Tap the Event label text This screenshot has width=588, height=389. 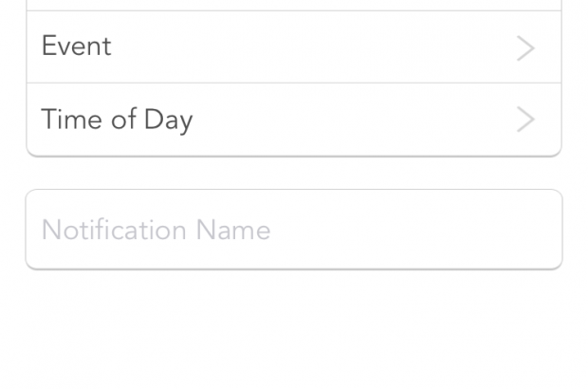click(x=76, y=46)
